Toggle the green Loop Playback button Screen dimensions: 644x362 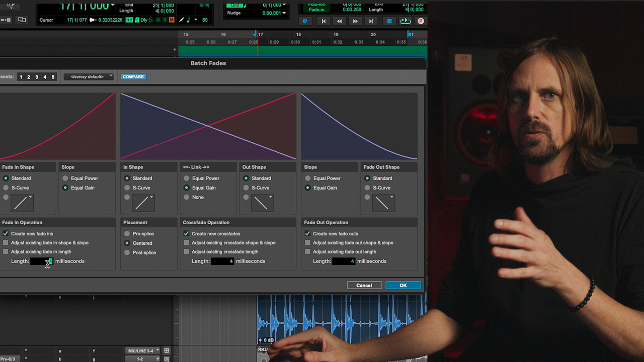click(x=405, y=21)
